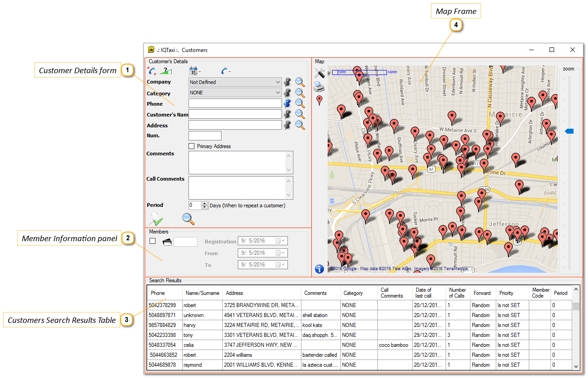Click the green question-mark priority icon

click(x=166, y=70)
